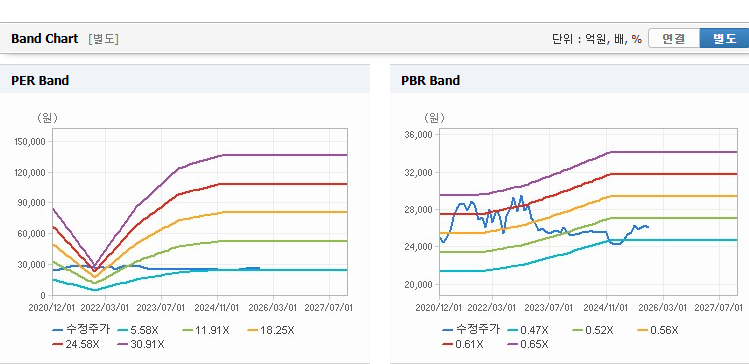Toggle 0.65X legend series
This screenshot has width=749, height=364.
coord(528,344)
